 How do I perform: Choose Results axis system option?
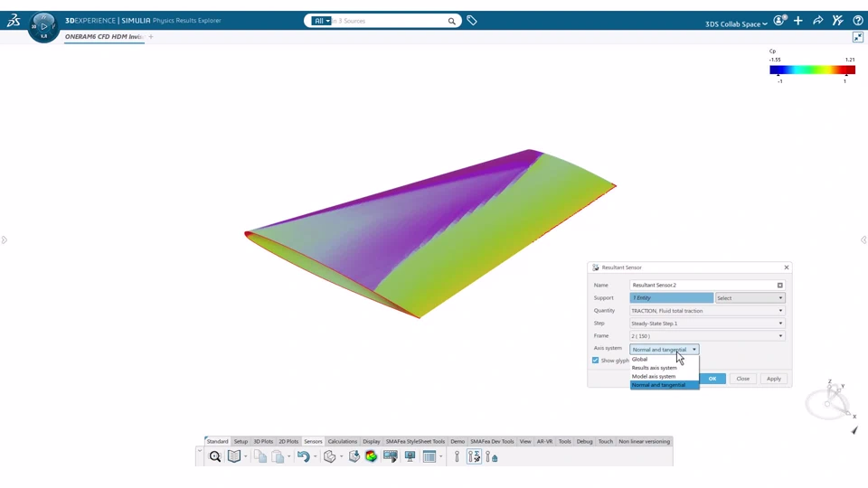click(x=665, y=368)
